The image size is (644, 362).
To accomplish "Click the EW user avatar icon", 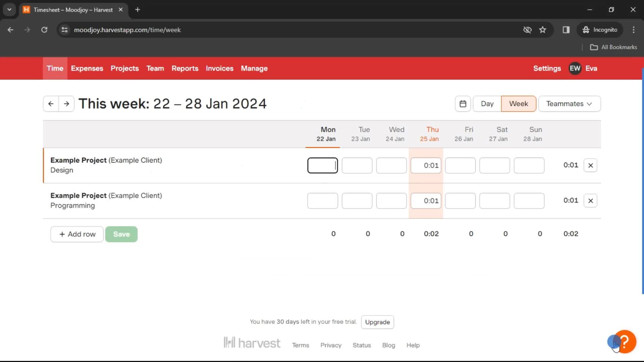I will (575, 68).
